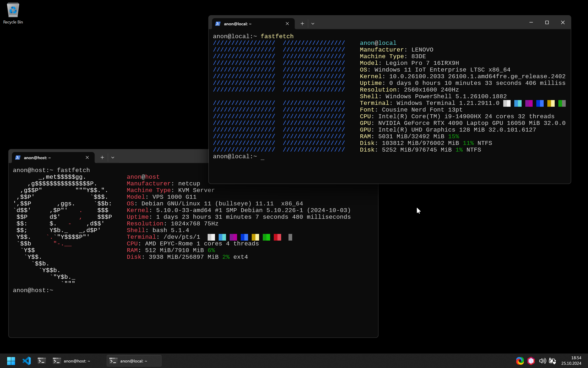
Task: Add a new tab in anon@local window
Action: [x=302, y=24]
